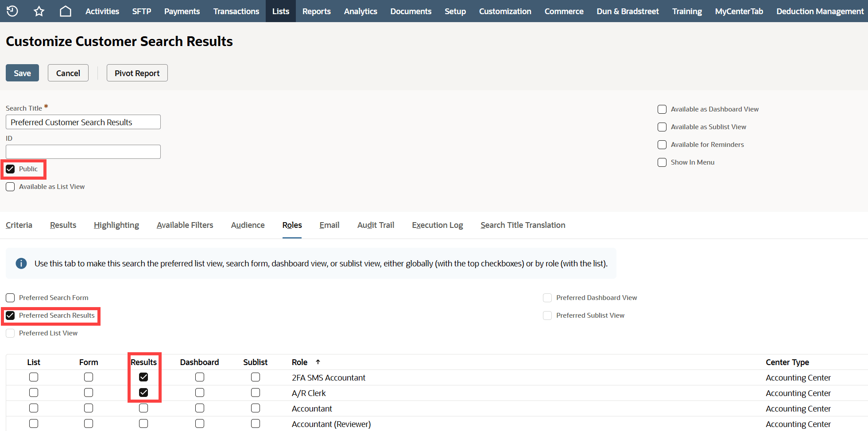Check List box for Accountant (Reviewer)
This screenshot has height=431, width=868.
click(x=34, y=423)
